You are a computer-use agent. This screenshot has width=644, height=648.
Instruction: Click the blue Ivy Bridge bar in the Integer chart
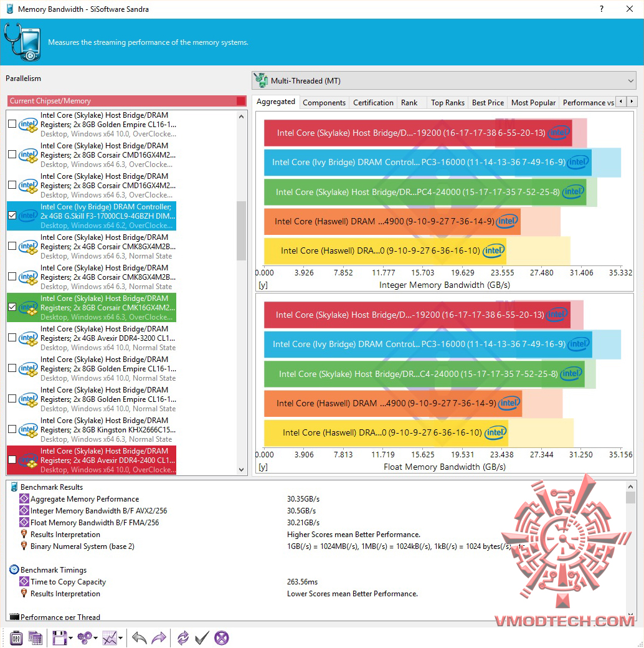click(x=428, y=163)
